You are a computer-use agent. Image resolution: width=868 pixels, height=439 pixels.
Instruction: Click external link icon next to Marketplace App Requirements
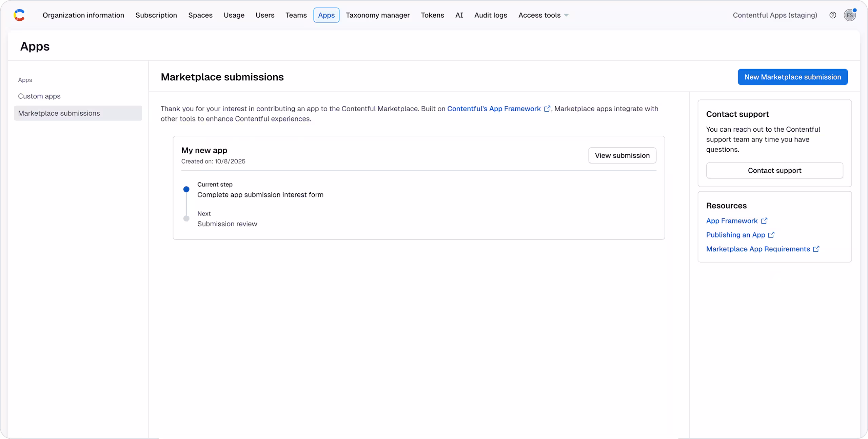(816, 249)
